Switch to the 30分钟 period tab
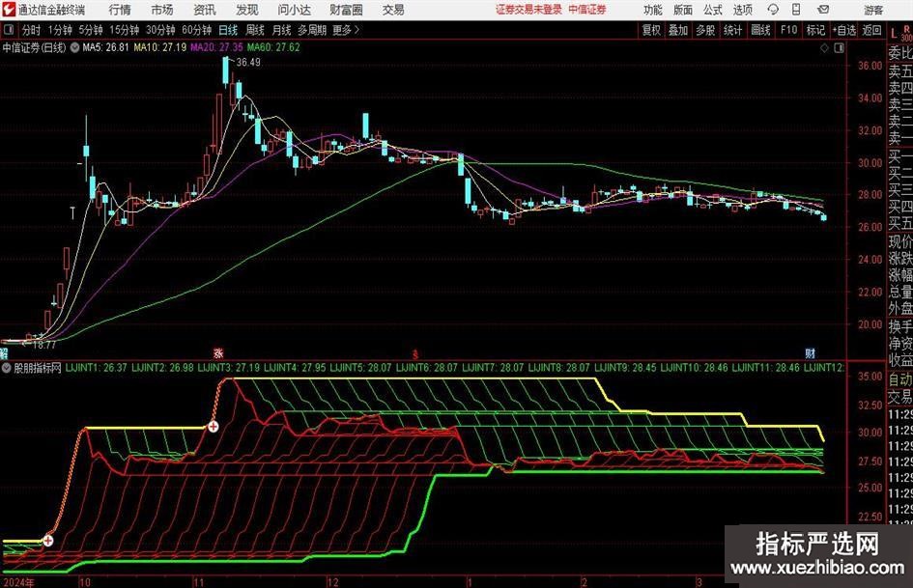The image size is (913, 588). click(160, 30)
